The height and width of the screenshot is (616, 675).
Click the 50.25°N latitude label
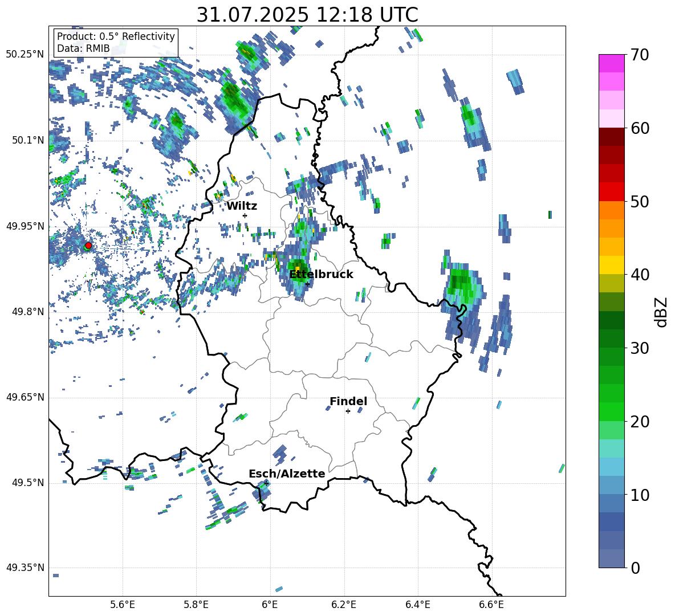tap(25, 55)
